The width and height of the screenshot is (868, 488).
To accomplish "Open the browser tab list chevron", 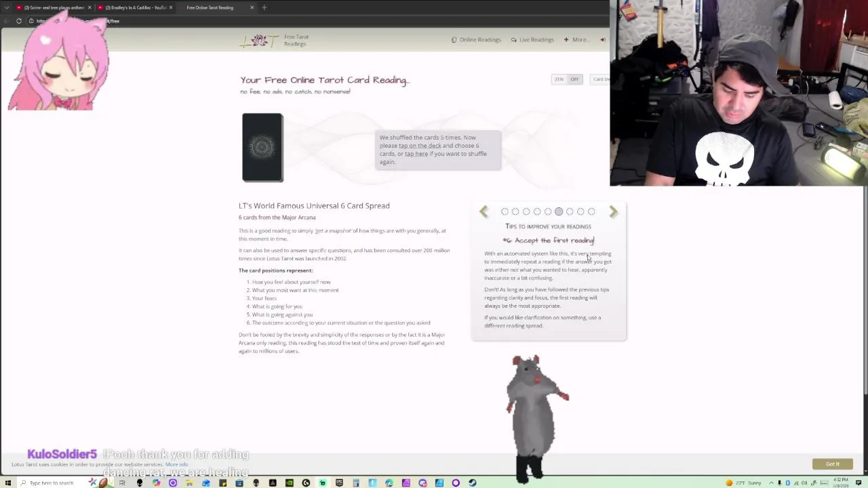I will pos(6,7).
